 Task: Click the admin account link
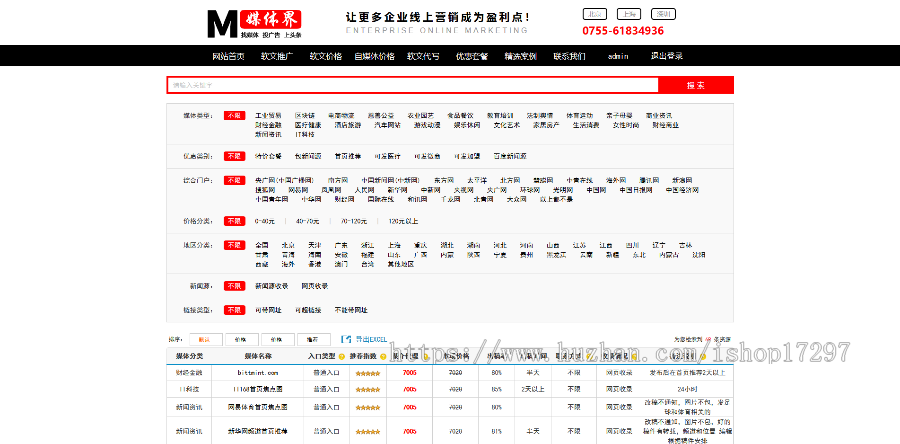(618, 56)
